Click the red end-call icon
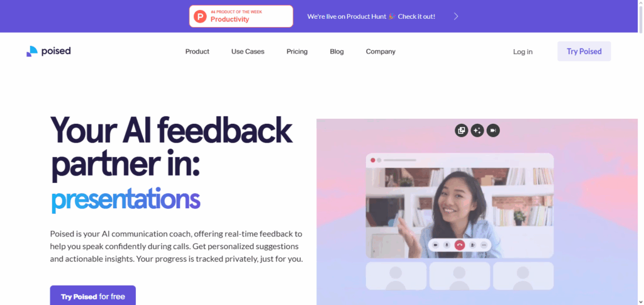This screenshot has height=305, width=644. pos(459,245)
